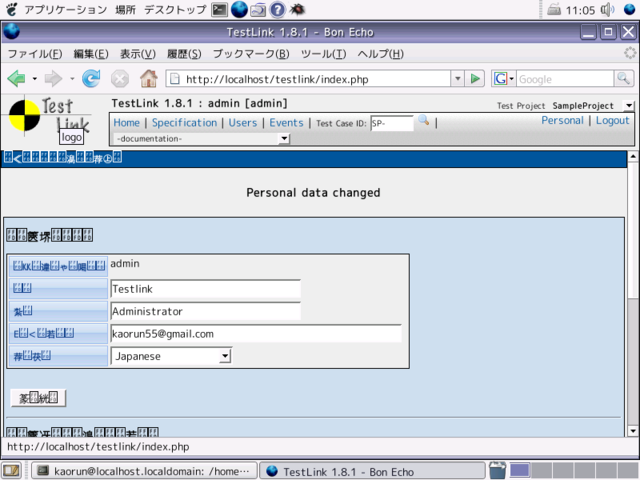The height and width of the screenshot is (480, 640).
Task: Open the Help icon in top panel
Action: click(x=278, y=9)
